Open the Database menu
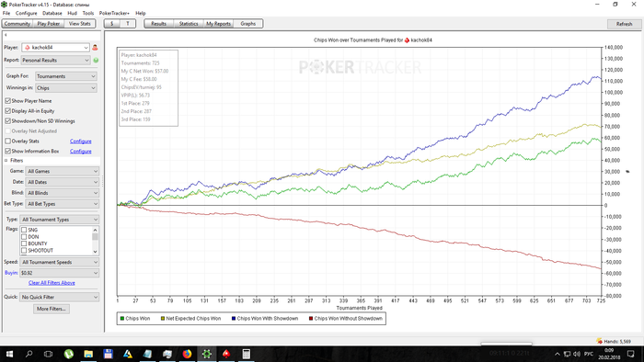This screenshot has height=362, width=644. point(52,13)
